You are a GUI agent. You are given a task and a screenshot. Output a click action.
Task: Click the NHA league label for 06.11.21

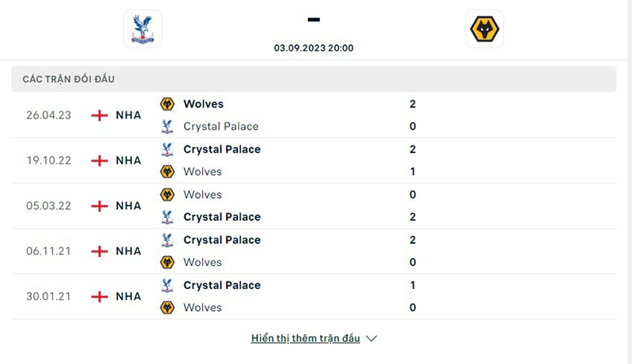(x=128, y=251)
